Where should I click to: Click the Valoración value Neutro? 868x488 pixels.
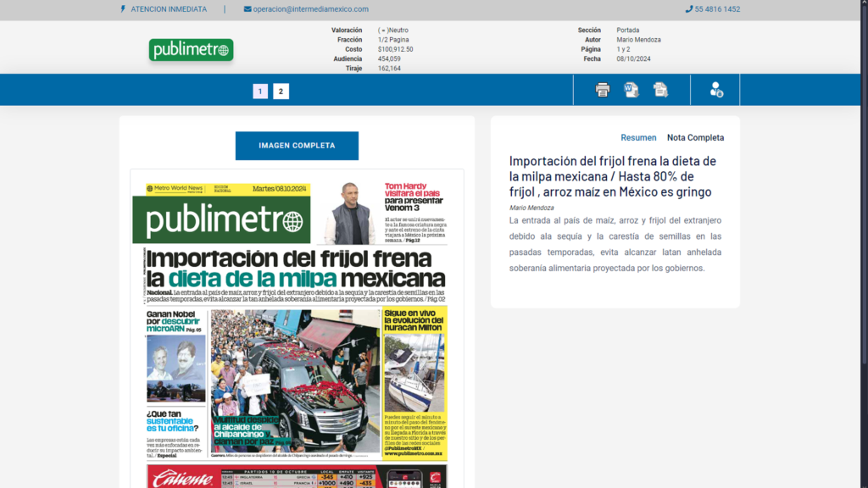pos(393,30)
